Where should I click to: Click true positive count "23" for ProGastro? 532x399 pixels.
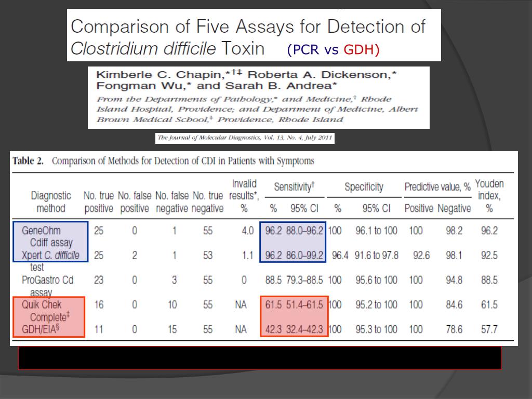[x=99, y=280]
